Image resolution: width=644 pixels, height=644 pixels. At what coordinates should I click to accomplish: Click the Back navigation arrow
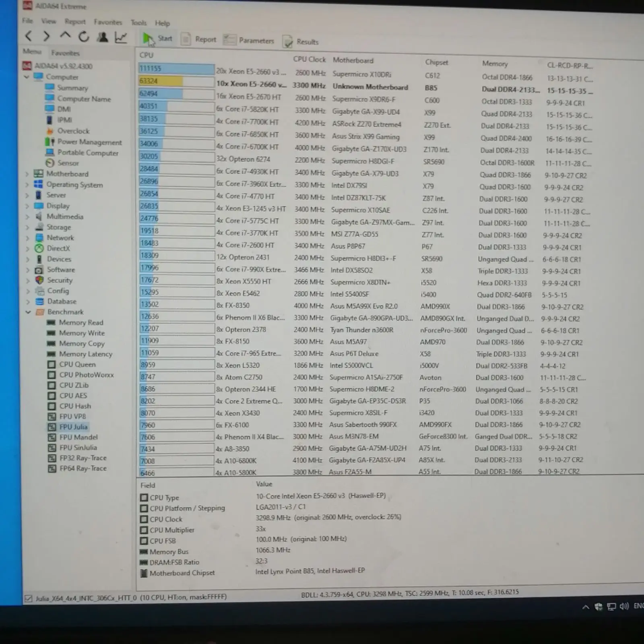29,36
